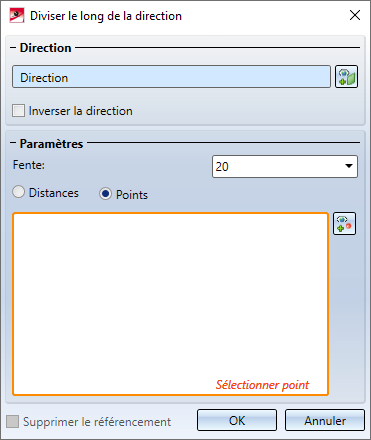This screenshot has width=371, height=440.
Task: Click the dialog title bar text
Action: coord(106,16)
